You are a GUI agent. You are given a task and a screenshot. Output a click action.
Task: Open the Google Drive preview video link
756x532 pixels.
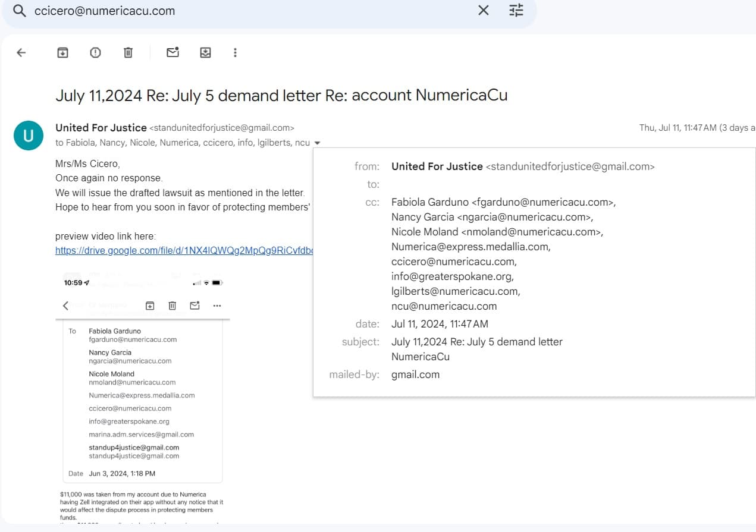point(184,251)
